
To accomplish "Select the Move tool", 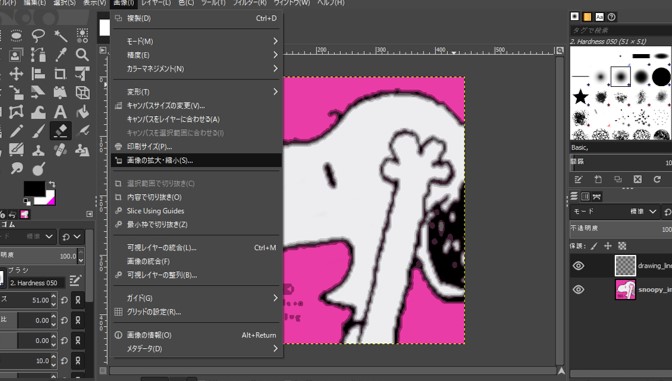I will [x=16, y=74].
